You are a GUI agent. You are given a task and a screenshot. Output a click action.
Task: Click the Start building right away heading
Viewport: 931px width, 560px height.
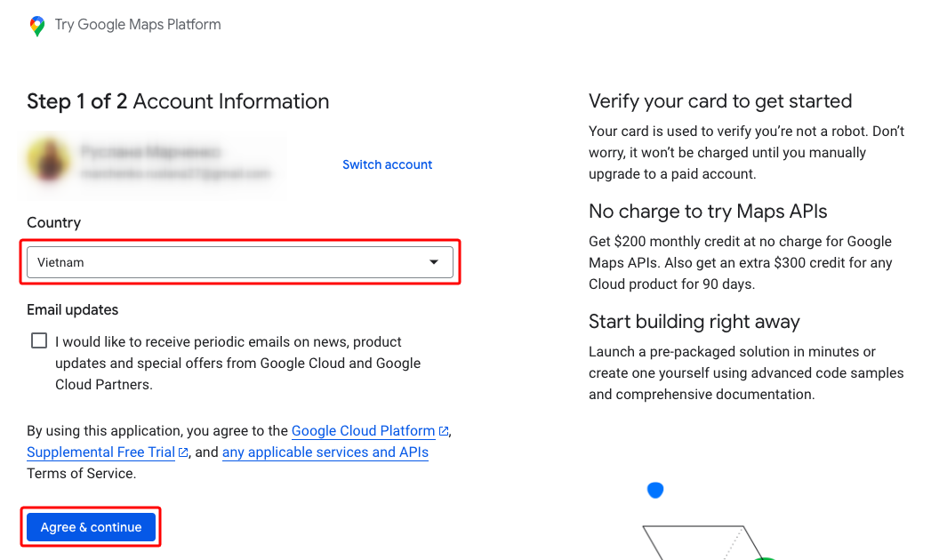click(x=694, y=322)
